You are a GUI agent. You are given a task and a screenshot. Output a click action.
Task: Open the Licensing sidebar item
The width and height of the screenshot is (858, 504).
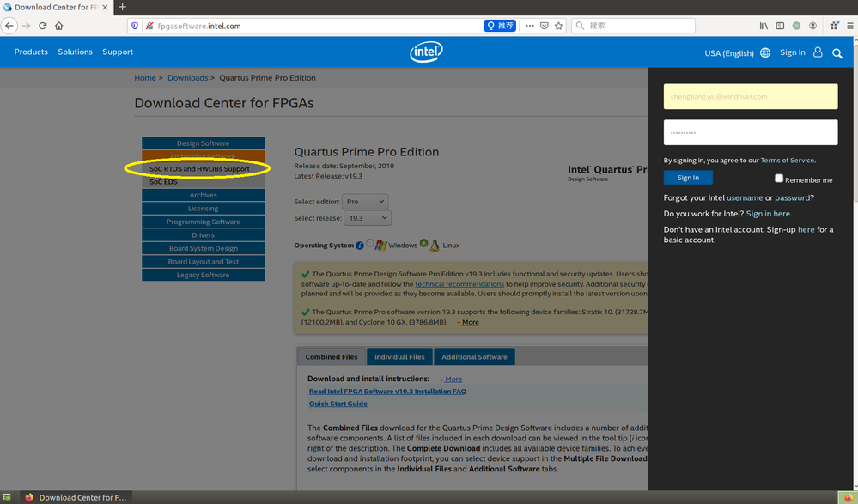pyautogui.click(x=203, y=209)
